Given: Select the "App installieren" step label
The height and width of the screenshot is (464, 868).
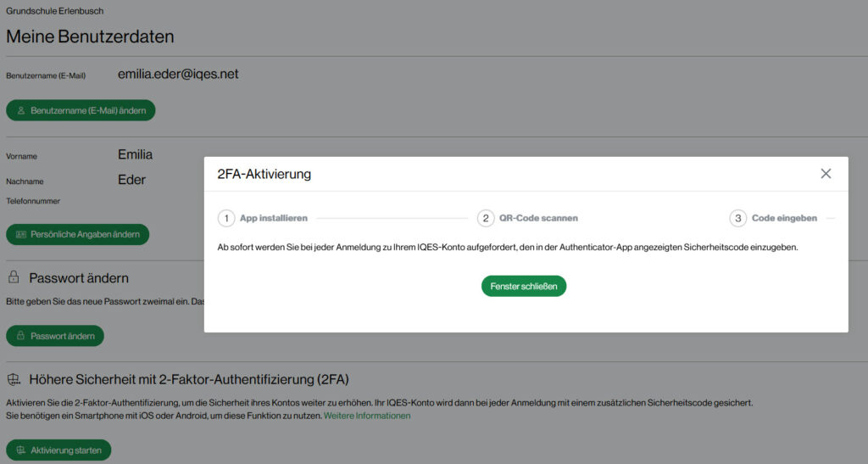Looking at the screenshot, I should (273, 218).
